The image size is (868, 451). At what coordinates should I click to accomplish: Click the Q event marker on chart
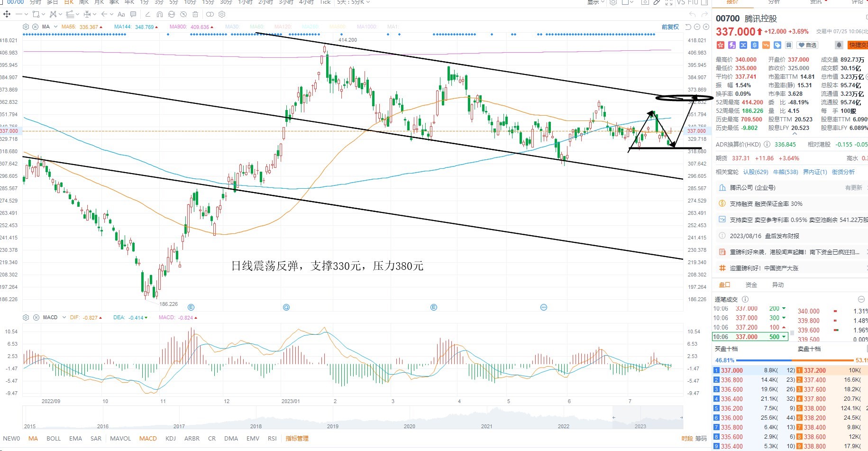[286, 307]
